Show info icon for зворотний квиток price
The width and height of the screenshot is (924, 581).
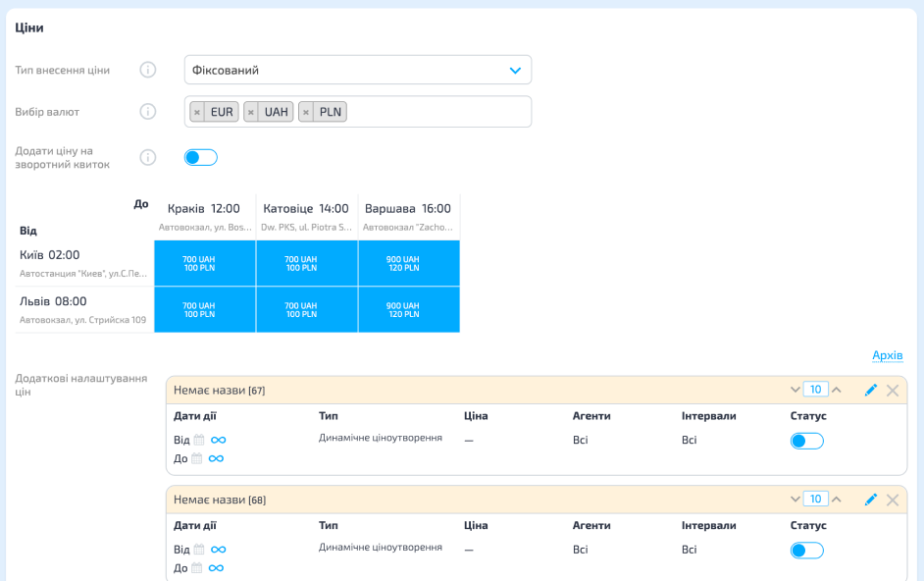(x=148, y=157)
